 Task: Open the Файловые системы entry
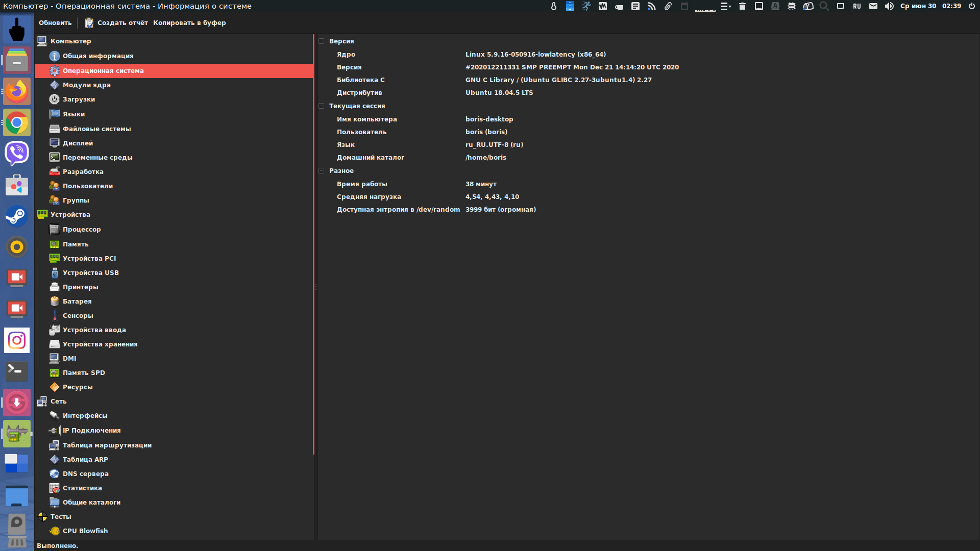click(96, 129)
